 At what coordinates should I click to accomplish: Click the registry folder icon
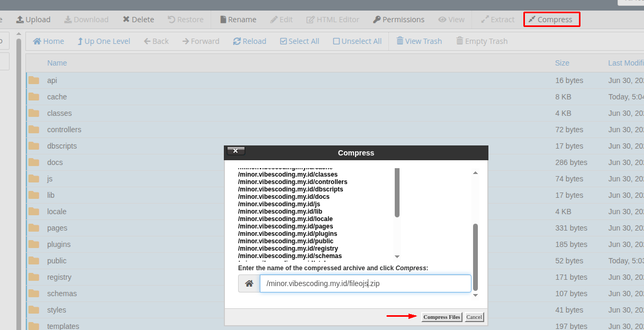(x=34, y=277)
